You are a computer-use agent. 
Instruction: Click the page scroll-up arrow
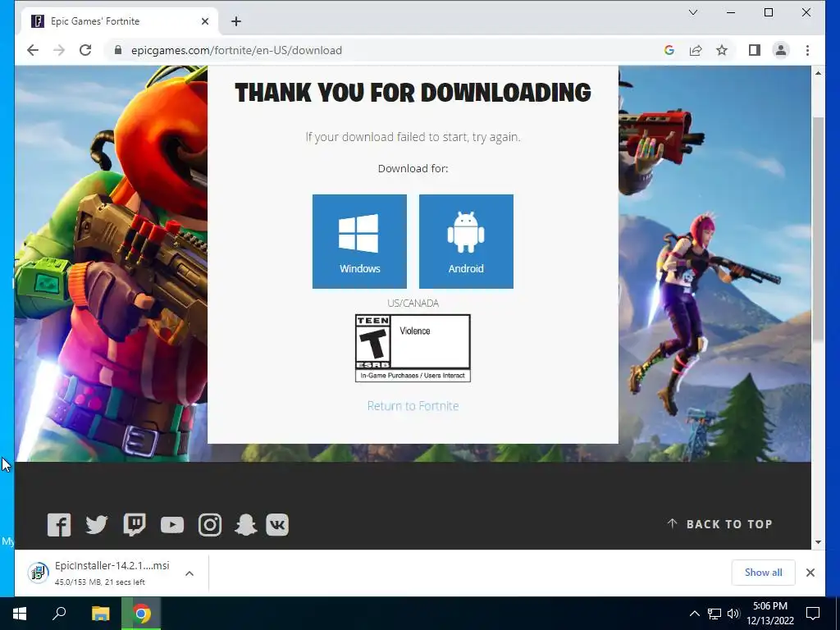pos(818,73)
